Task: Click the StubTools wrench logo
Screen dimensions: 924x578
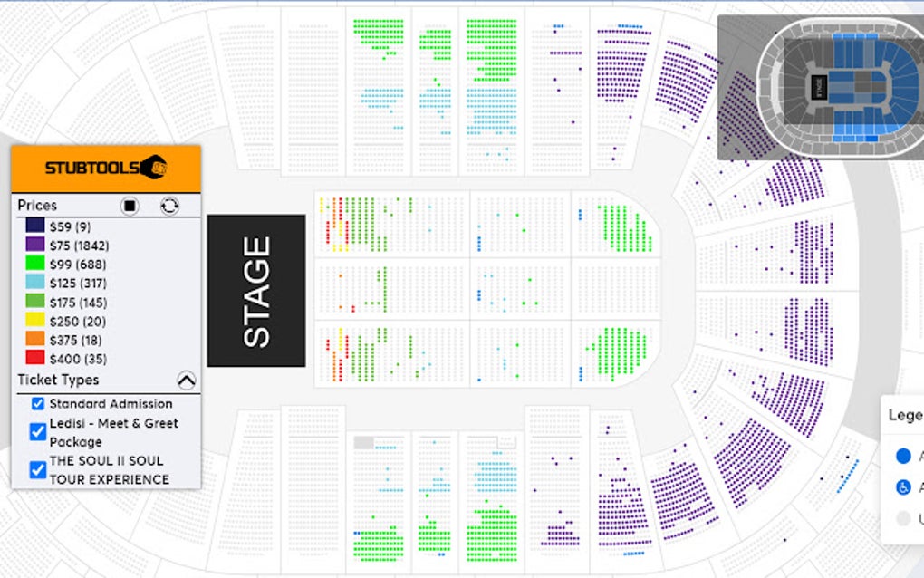Action: pos(155,167)
